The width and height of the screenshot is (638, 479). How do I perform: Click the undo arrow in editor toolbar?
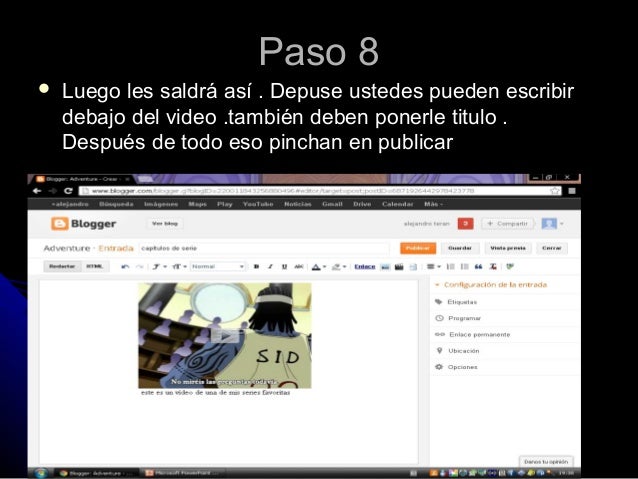[125, 267]
